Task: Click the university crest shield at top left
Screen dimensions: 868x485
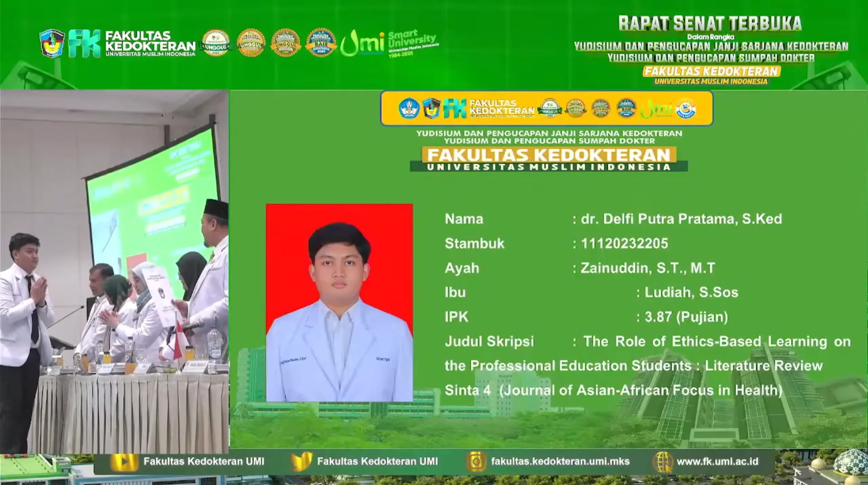Action: pyautogui.click(x=52, y=43)
